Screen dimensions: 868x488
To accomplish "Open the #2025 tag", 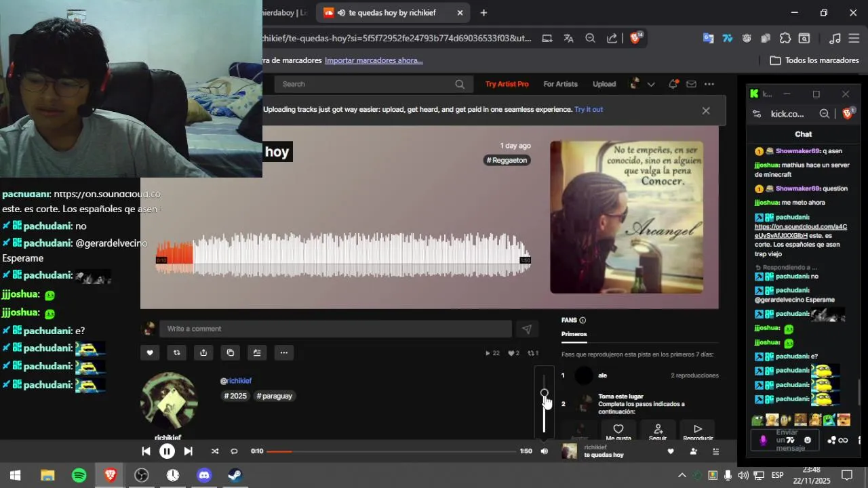I will click(235, 396).
